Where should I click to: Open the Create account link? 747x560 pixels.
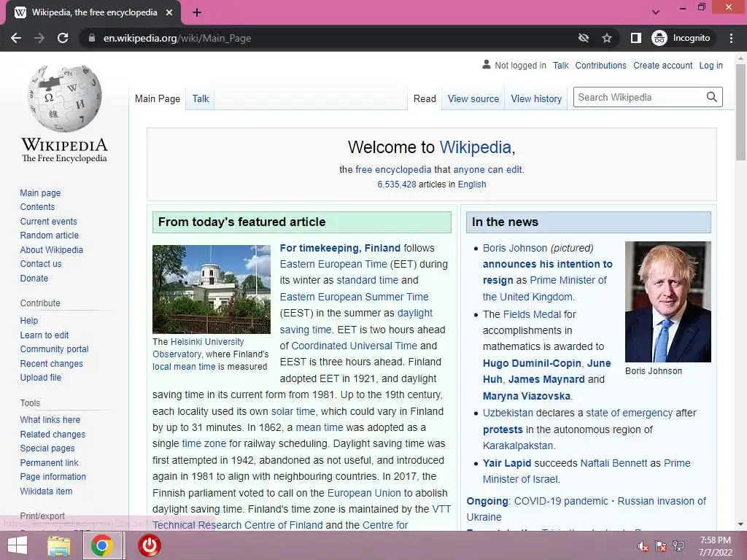tap(662, 65)
